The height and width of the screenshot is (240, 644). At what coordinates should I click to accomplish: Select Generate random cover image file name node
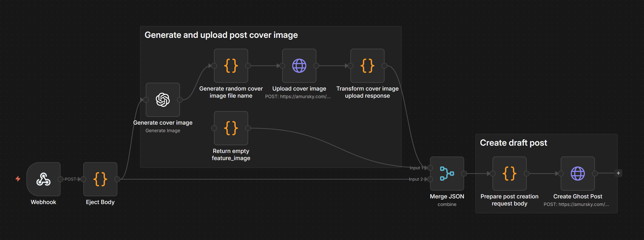click(231, 65)
